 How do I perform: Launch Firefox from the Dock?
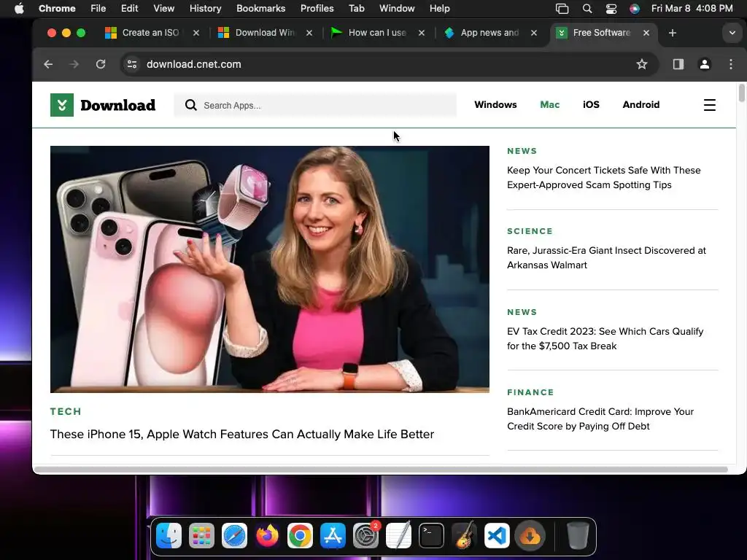pos(267,536)
